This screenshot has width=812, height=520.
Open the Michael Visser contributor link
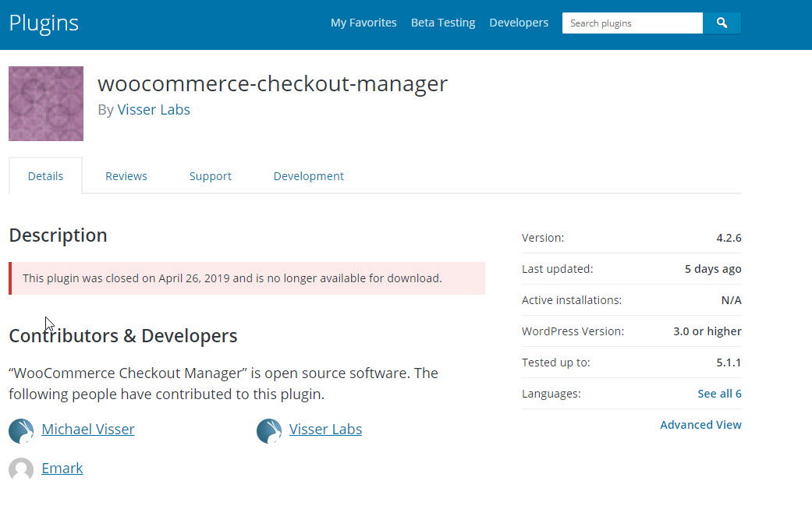88,429
